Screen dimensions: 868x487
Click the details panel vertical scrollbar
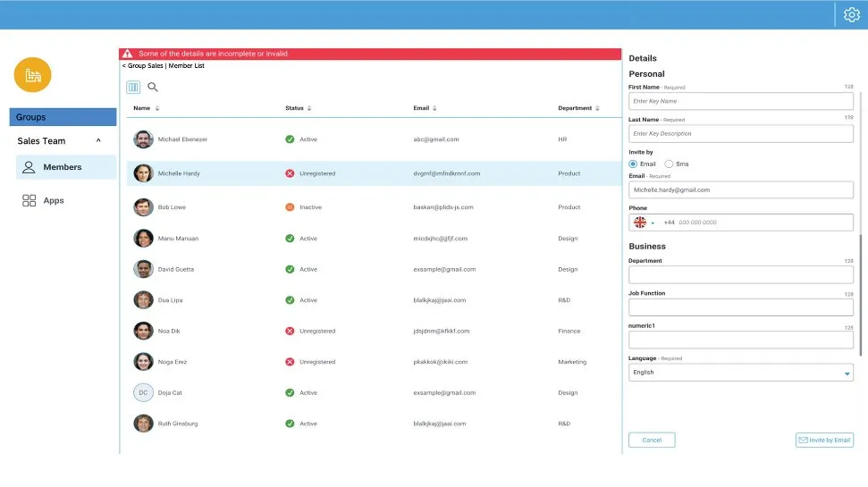[x=862, y=223]
